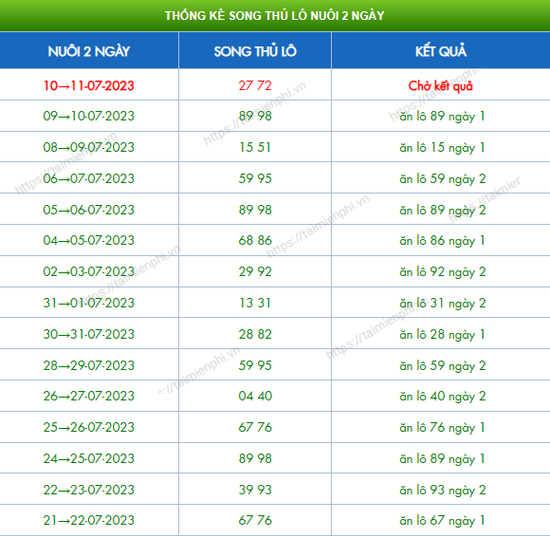The height and width of the screenshot is (536, 550).
Task: Click the result ăn lô 15 ngày 1
Action: [442, 147]
